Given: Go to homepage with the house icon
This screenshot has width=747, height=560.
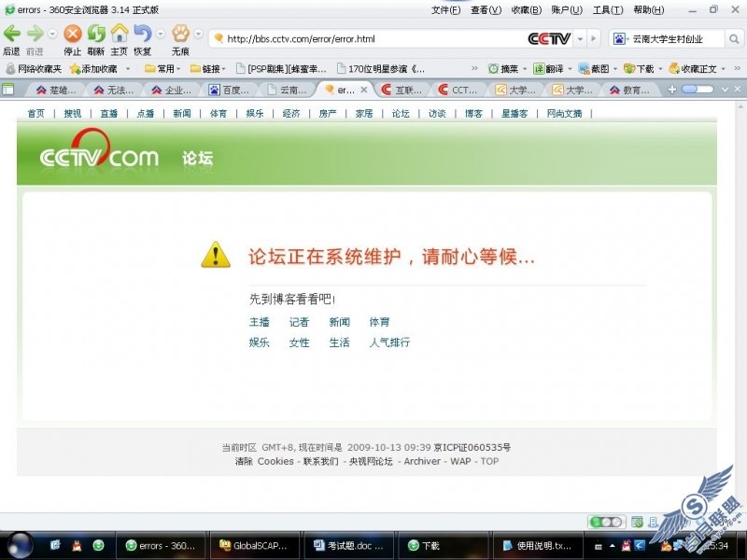Looking at the screenshot, I should point(120,34).
